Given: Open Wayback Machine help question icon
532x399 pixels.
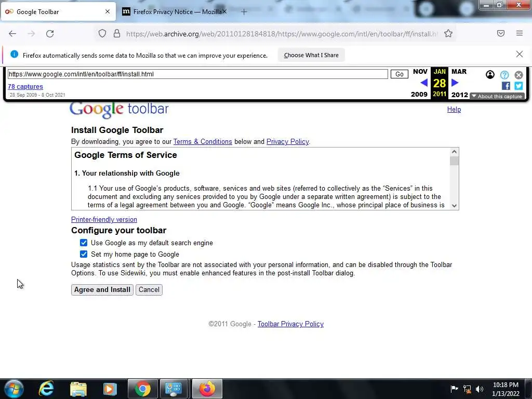Looking at the screenshot, I should 504,75.
